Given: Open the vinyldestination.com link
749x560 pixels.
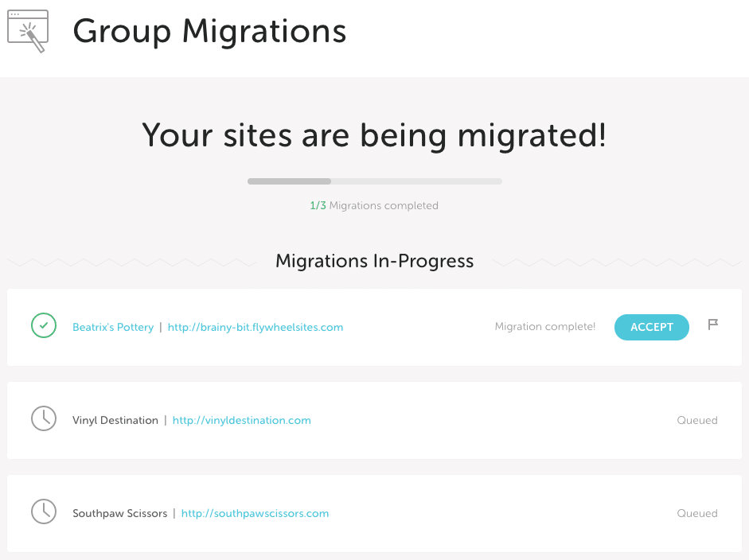Looking at the screenshot, I should pos(241,420).
